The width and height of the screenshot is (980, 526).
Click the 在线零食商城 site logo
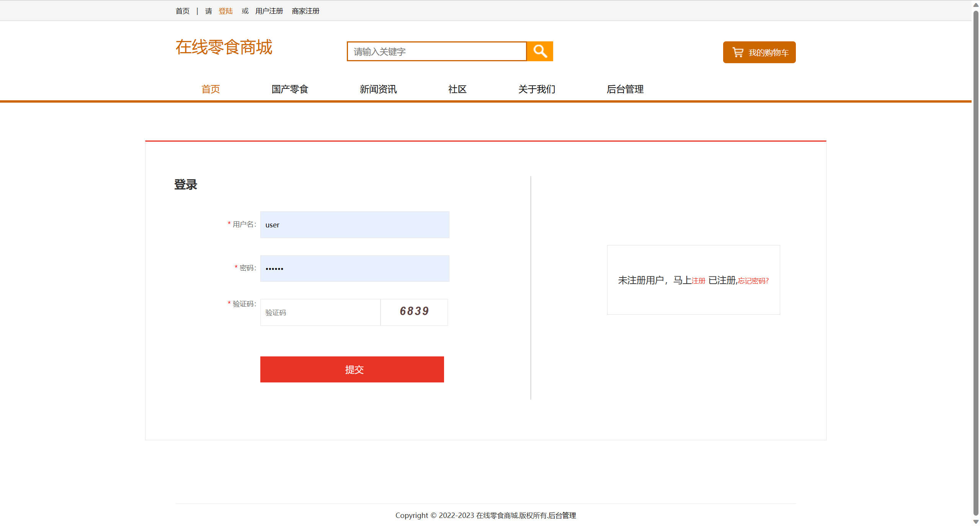[x=224, y=47]
